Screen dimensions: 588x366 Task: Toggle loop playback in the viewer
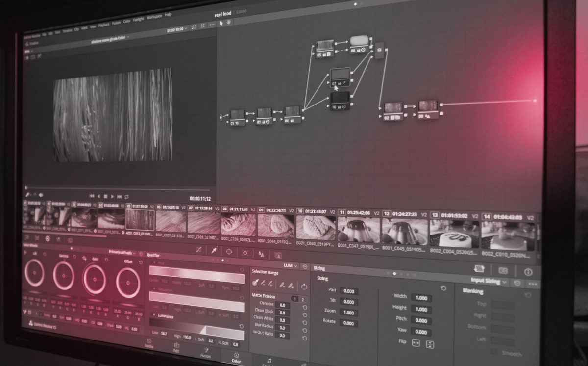pyautogui.click(x=127, y=197)
